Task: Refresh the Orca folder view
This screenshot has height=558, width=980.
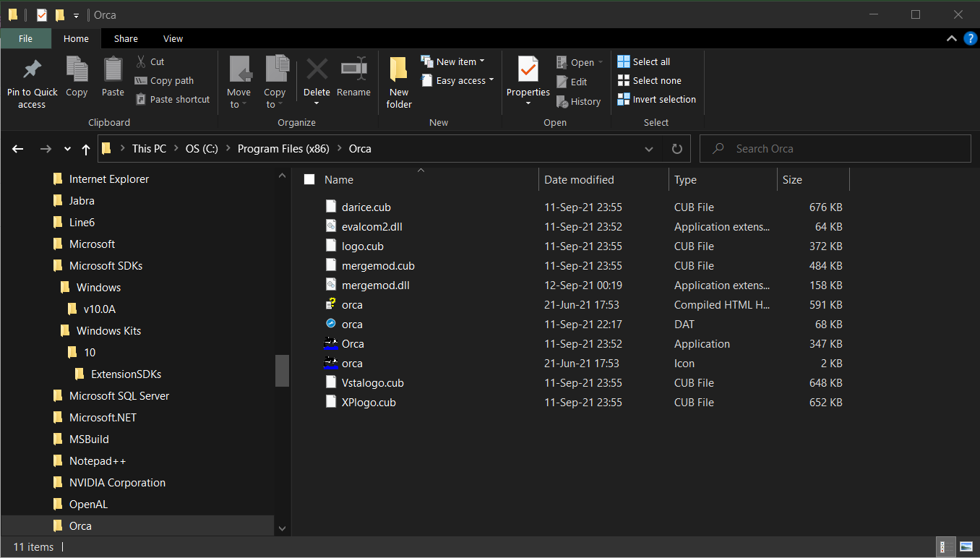Action: [x=677, y=149]
